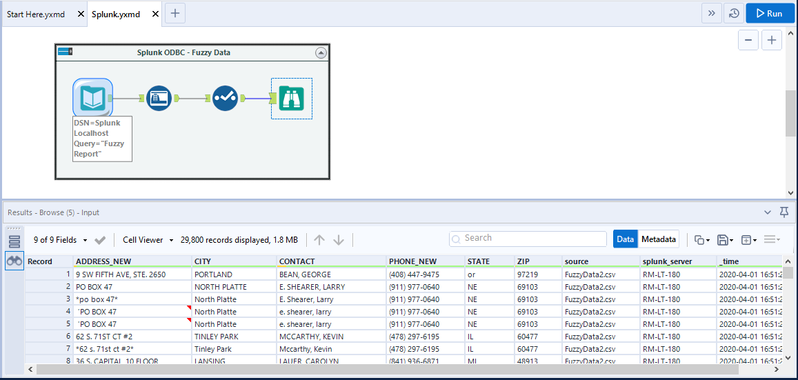This screenshot has height=380, width=798.
Task: Select the Data Cleansing tool icon
Action: coord(225,98)
